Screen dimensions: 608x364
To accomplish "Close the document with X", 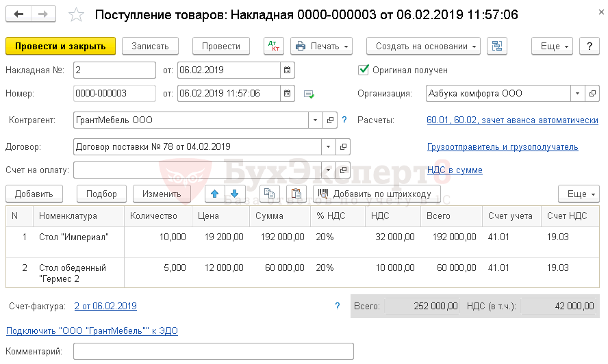I will [601, 12].
